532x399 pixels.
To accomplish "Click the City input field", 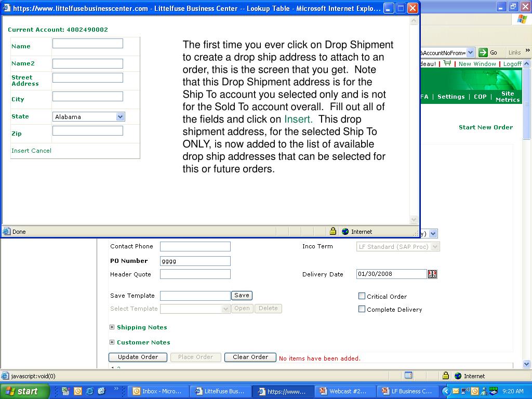I will tap(87, 96).
